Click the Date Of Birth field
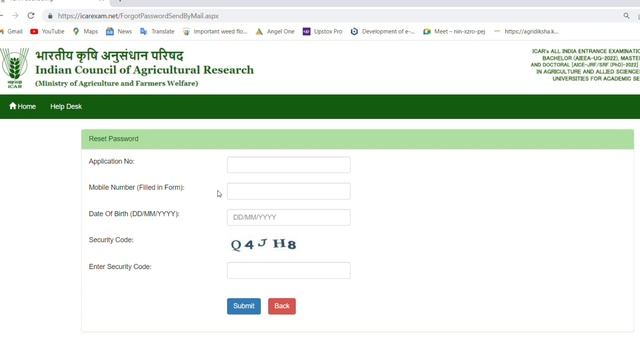640x360 pixels. (x=289, y=217)
